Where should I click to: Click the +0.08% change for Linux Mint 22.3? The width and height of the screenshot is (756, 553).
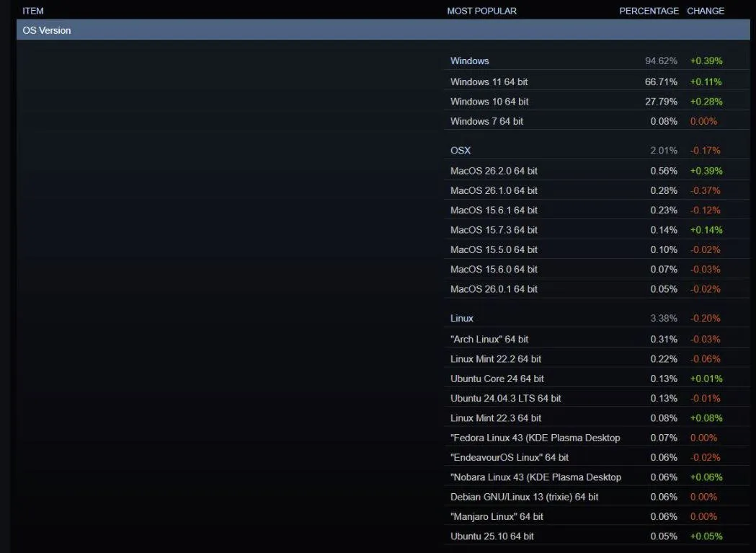tap(706, 418)
